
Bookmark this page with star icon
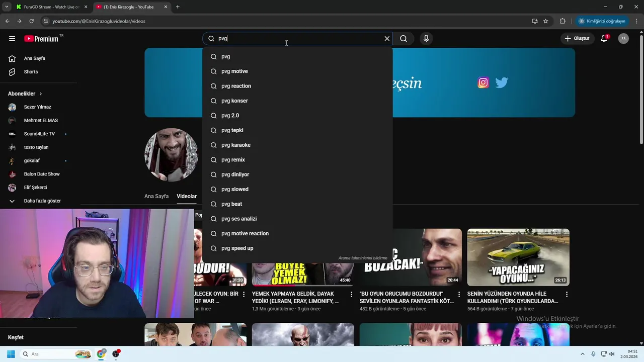pyautogui.click(x=545, y=21)
